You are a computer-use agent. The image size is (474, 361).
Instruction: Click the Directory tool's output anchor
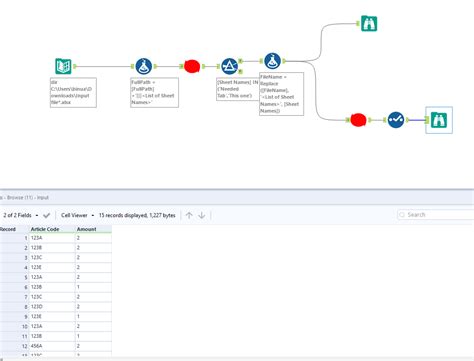[75, 66]
